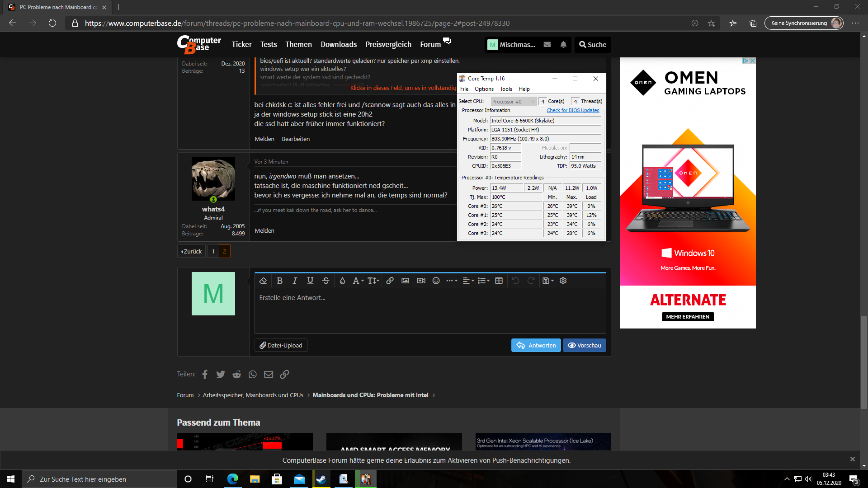The image size is (868, 488).
Task: Open the Themen nav item
Action: (x=298, y=44)
